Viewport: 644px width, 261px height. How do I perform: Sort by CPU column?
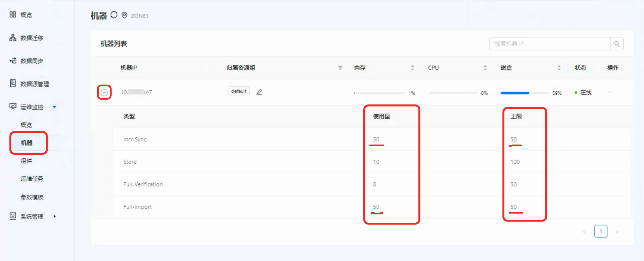pyautogui.click(x=485, y=68)
